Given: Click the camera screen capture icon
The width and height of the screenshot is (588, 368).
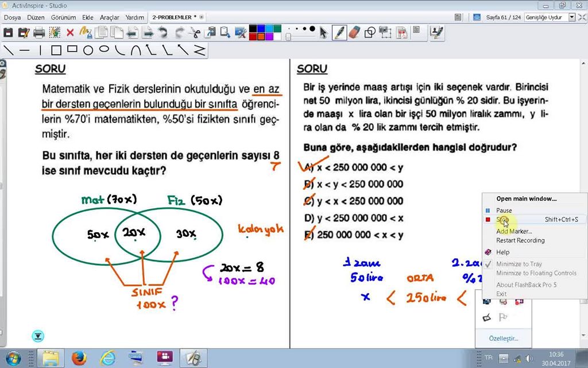Looking at the screenshot, I should tap(385, 33).
